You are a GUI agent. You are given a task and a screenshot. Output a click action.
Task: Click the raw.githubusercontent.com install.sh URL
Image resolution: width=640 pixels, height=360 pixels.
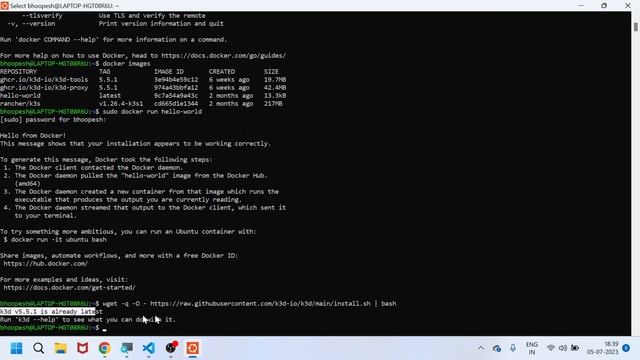coord(260,304)
